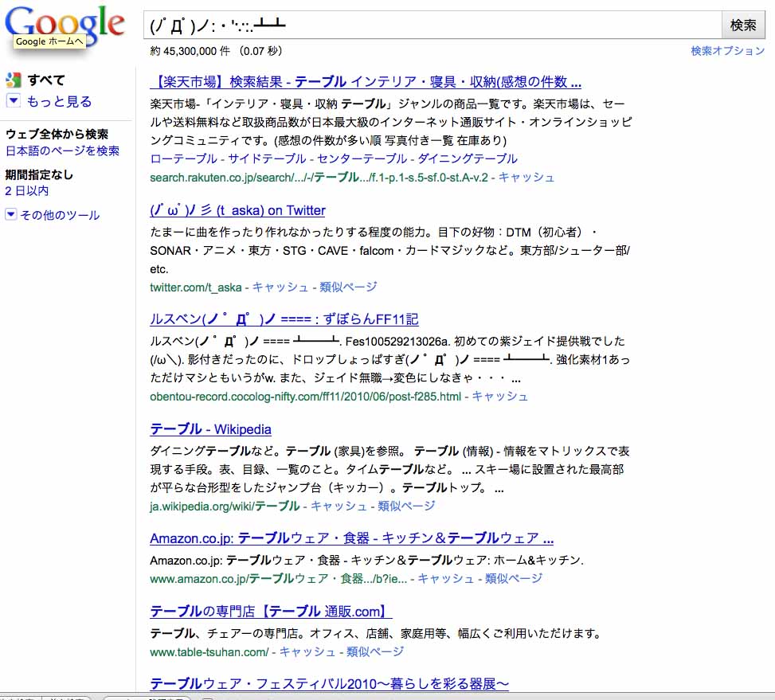This screenshot has width=775, height=700.
Task: Click twitter.com/t_aska green URL text
Action: pos(196,287)
